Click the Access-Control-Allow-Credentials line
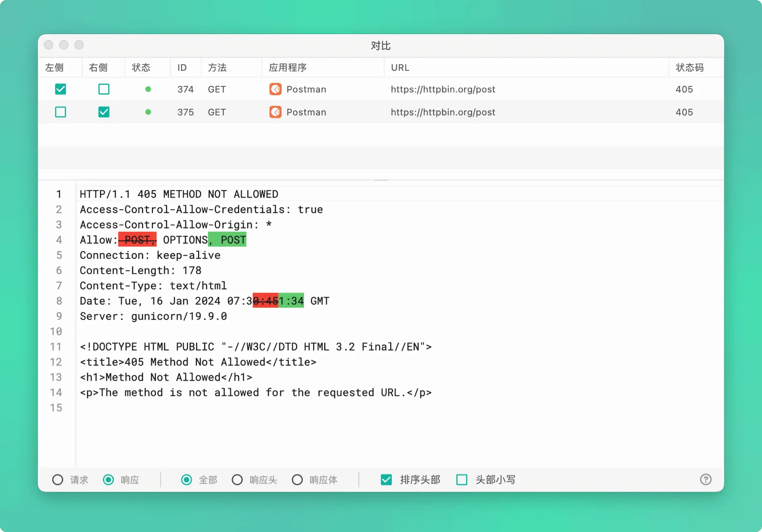The image size is (762, 532). click(x=201, y=210)
